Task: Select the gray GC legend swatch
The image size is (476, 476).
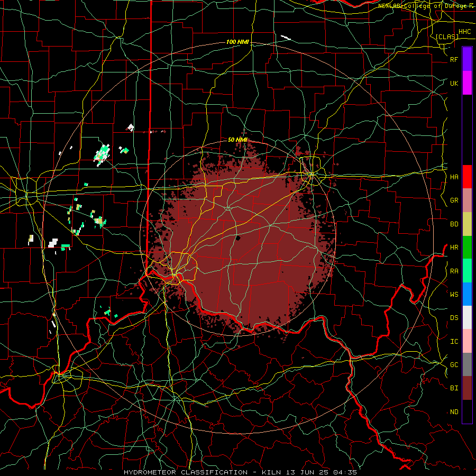Action: pyautogui.click(x=467, y=364)
